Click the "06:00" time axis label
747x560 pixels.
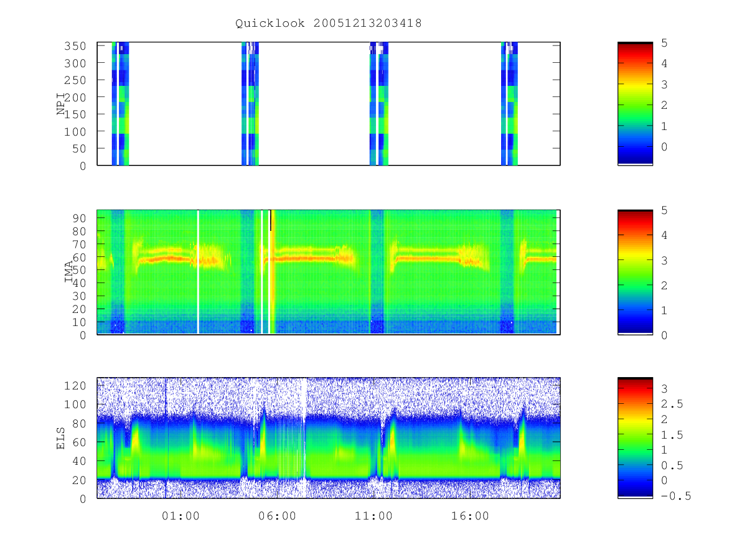[x=277, y=516]
